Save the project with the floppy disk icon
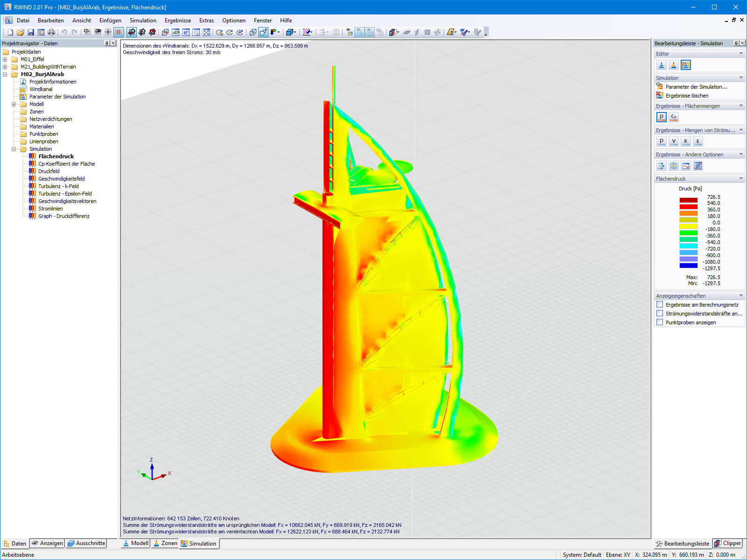Viewport: 747px width, 560px height. [31, 32]
